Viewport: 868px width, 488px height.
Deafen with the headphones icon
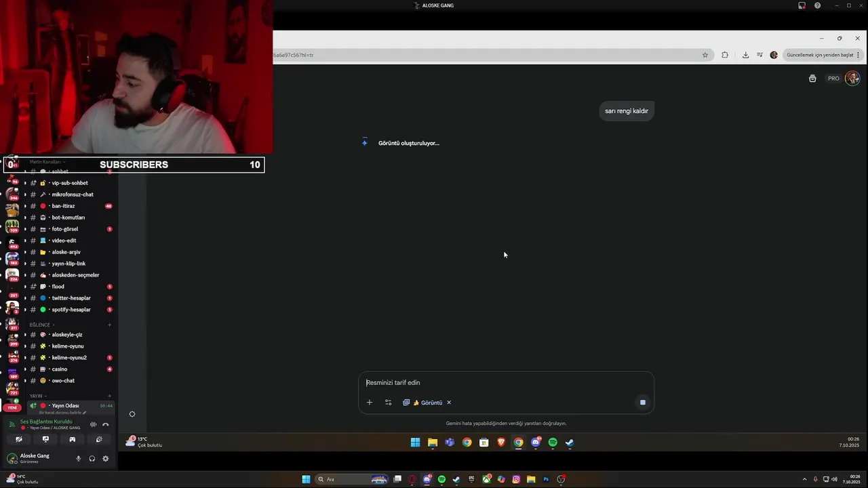click(x=92, y=459)
